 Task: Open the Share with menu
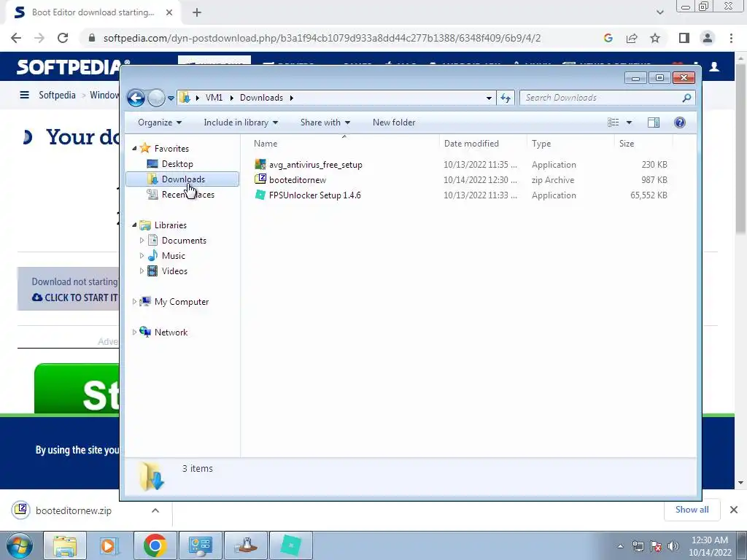point(325,122)
